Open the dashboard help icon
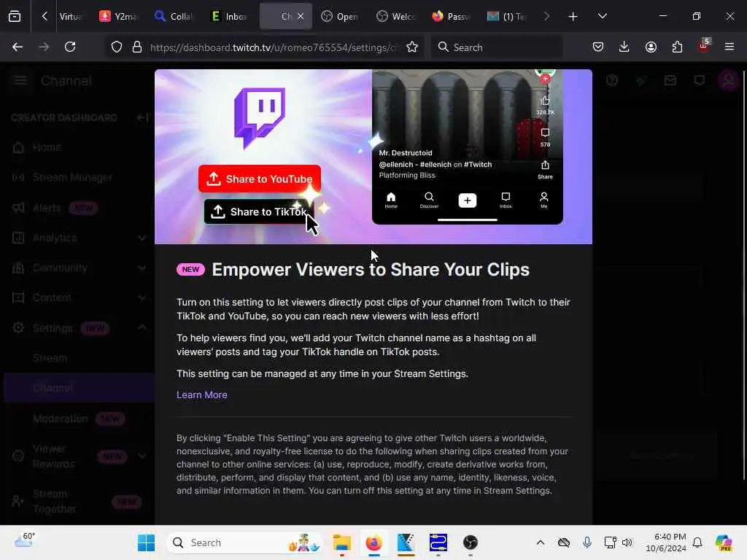 click(612, 80)
